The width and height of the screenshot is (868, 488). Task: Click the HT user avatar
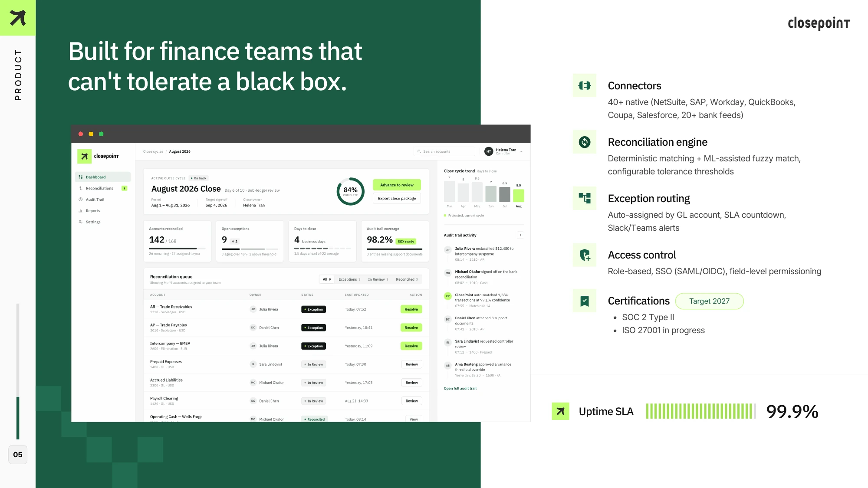(x=489, y=151)
